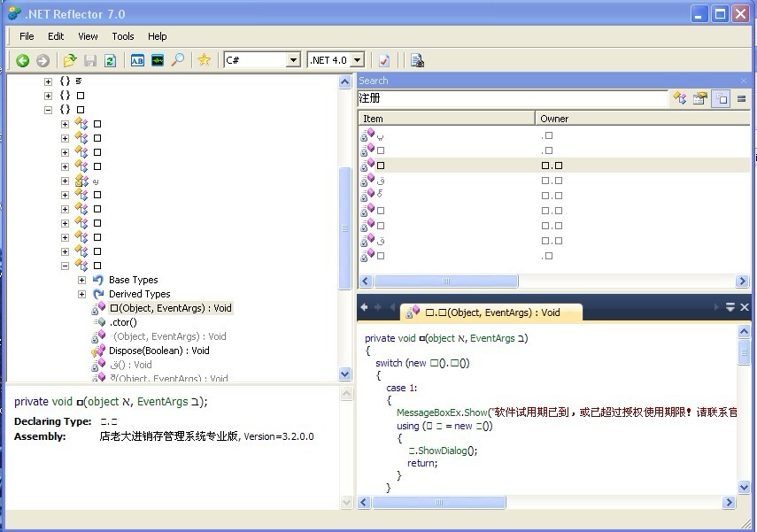Click the Refresh icon in the toolbar
Viewport: 757px width, 532px height.
(111, 60)
